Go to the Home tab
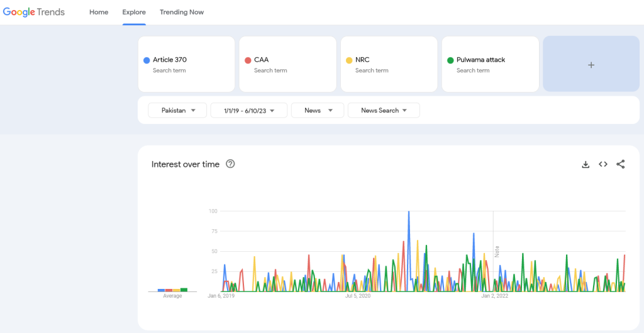The image size is (644, 333). (99, 12)
